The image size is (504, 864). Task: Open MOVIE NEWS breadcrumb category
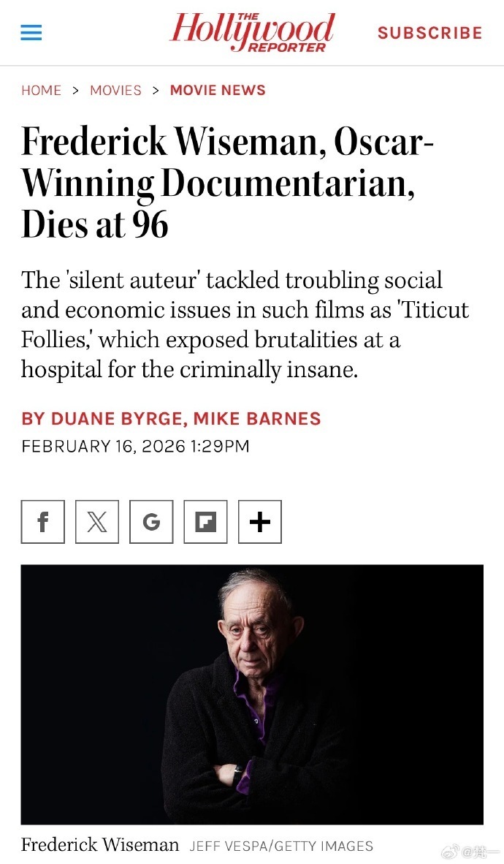(x=218, y=91)
